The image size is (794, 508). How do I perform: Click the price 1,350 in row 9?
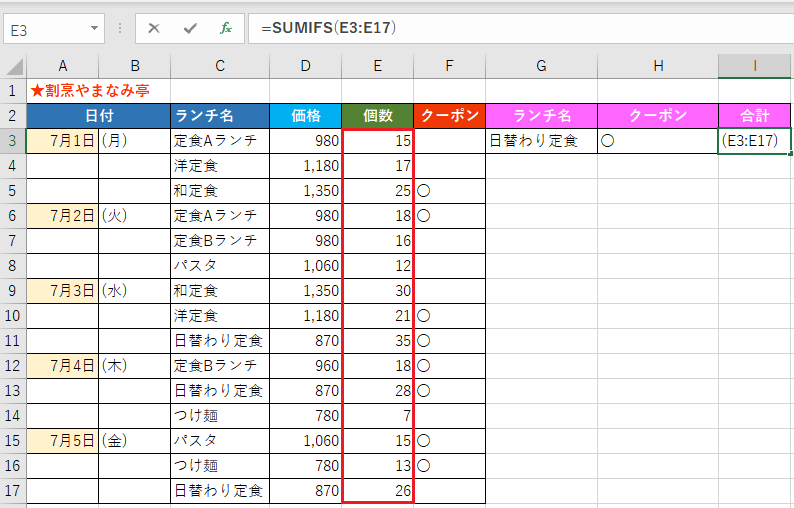[305, 291]
